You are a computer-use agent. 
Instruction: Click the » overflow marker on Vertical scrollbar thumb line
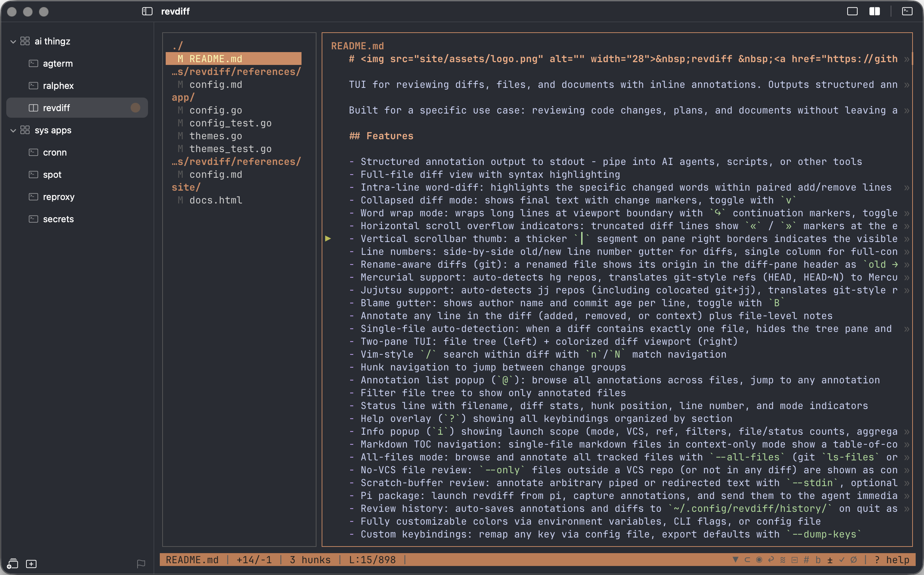907,239
